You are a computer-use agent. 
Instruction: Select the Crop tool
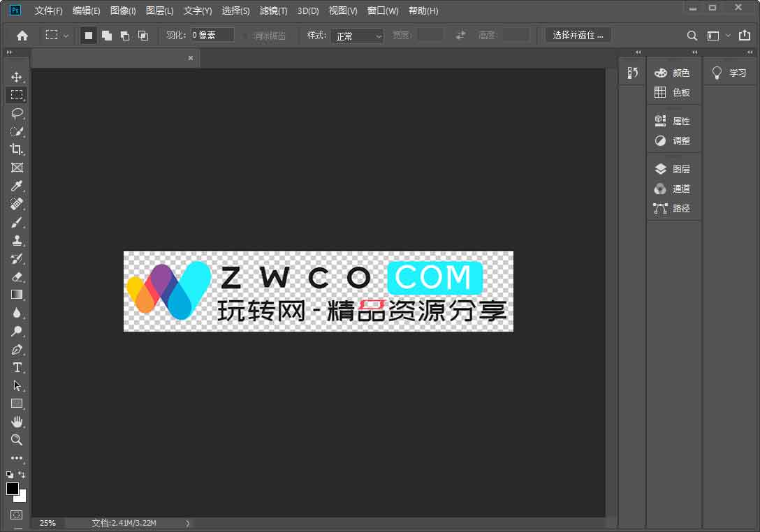(17, 149)
